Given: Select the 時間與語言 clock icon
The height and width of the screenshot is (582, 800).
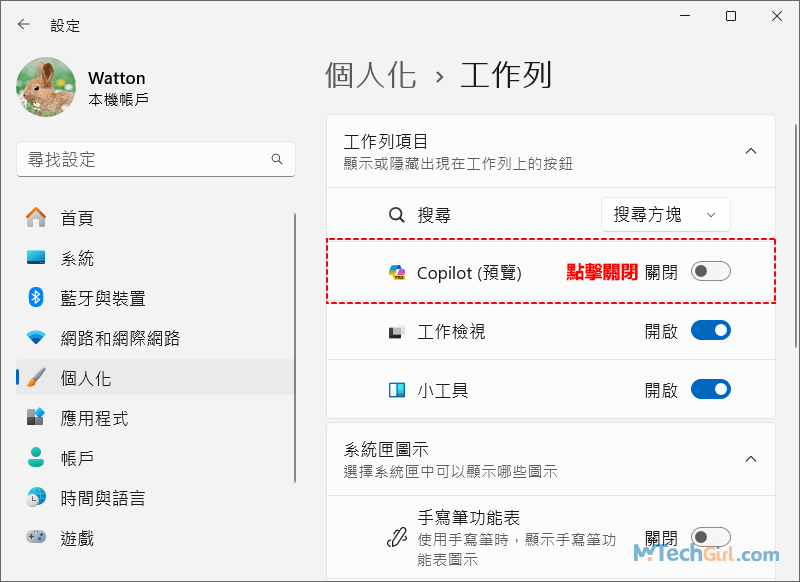Looking at the screenshot, I should coord(35,498).
